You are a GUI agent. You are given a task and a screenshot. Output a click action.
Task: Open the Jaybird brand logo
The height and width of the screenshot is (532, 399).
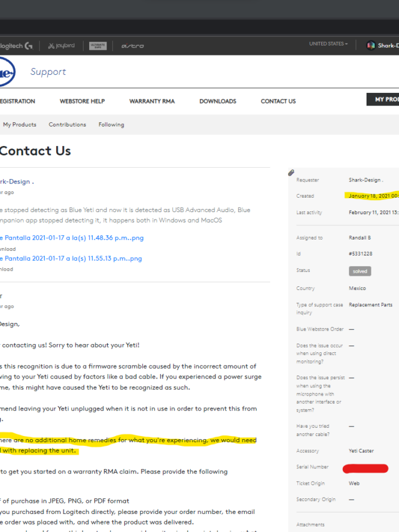pos(62,46)
